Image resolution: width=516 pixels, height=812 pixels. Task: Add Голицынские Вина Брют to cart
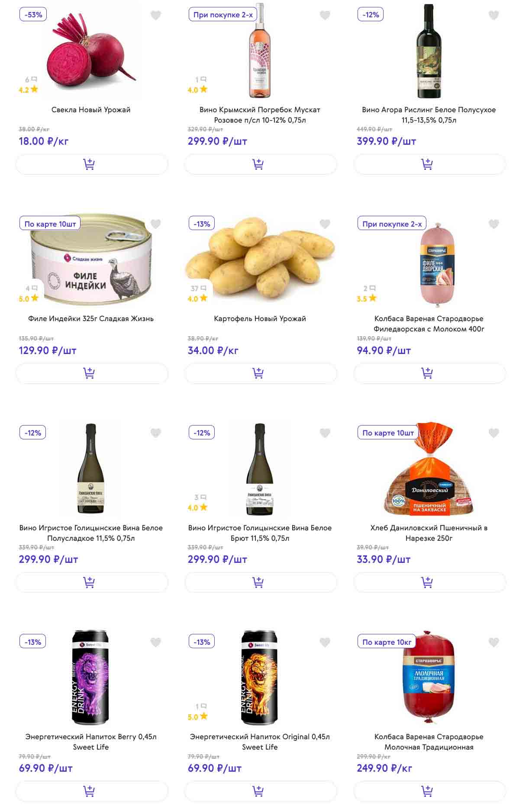click(x=260, y=582)
